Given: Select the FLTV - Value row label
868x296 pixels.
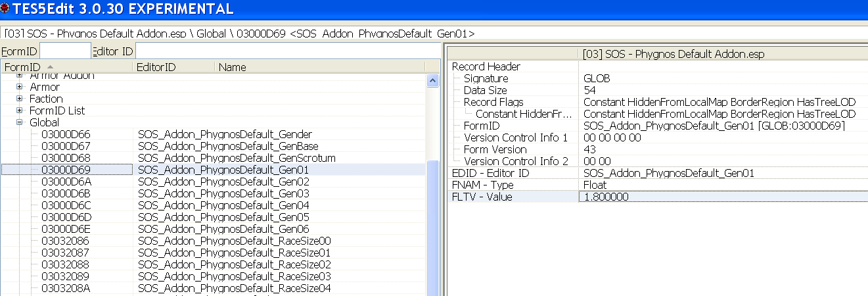Looking at the screenshot, I should pos(482,197).
